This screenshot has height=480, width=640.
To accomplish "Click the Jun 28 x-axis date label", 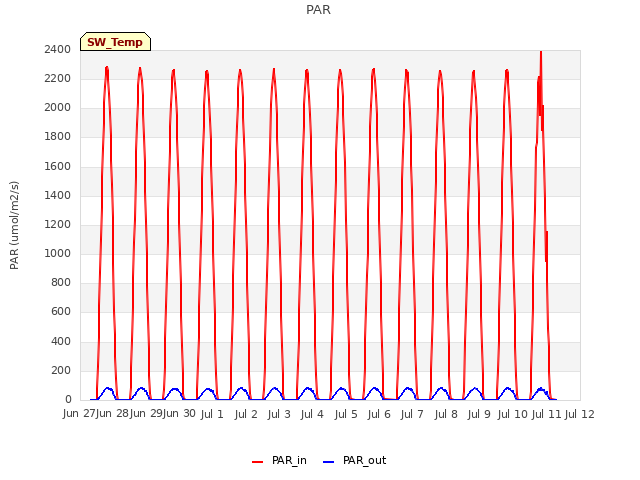I will (x=113, y=414).
